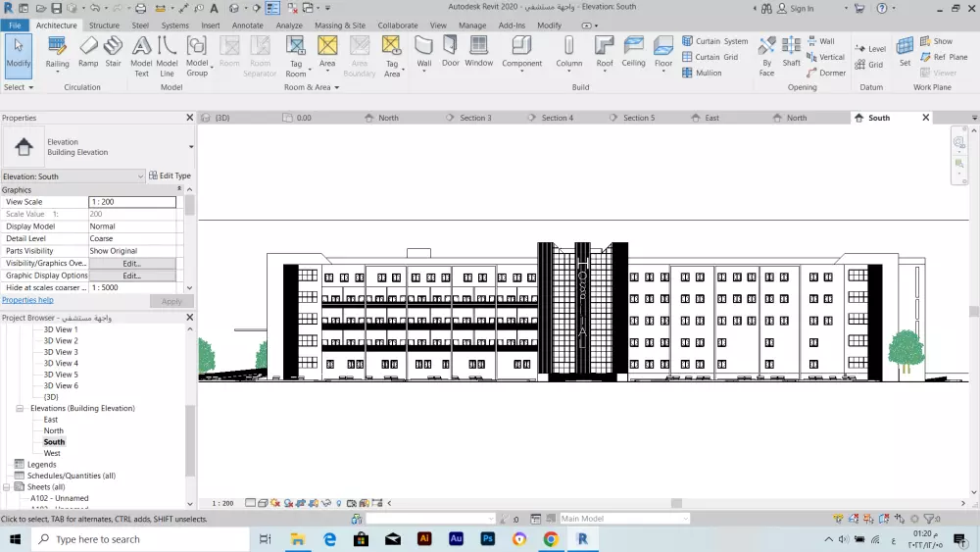The image size is (980, 552).
Task: Open the Properties help link
Action: coord(27,300)
